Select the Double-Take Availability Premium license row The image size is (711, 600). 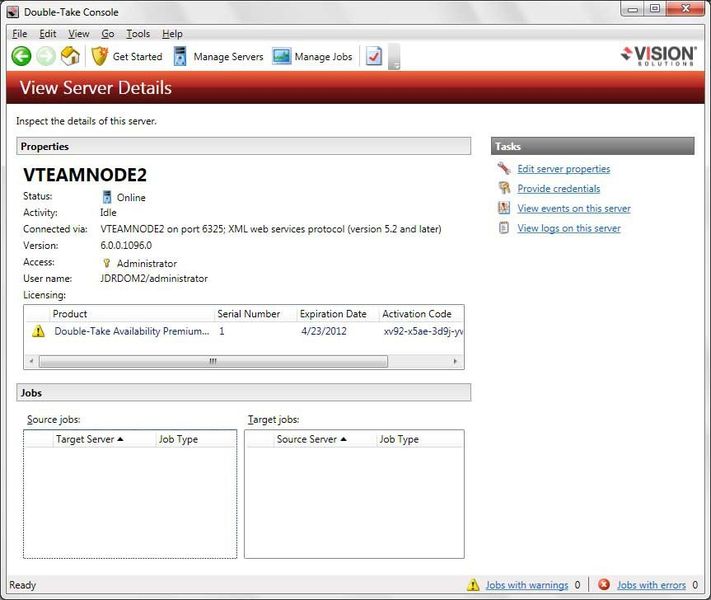point(244,331)
